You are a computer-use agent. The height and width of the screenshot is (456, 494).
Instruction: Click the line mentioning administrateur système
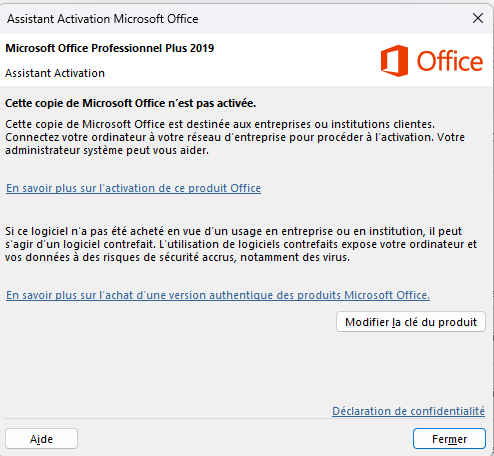pos(107,150)
